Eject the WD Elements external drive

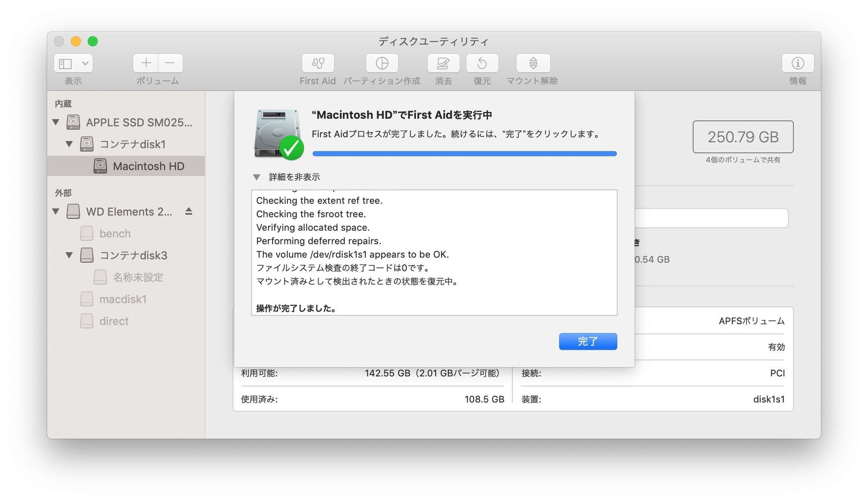coord(189,211)
